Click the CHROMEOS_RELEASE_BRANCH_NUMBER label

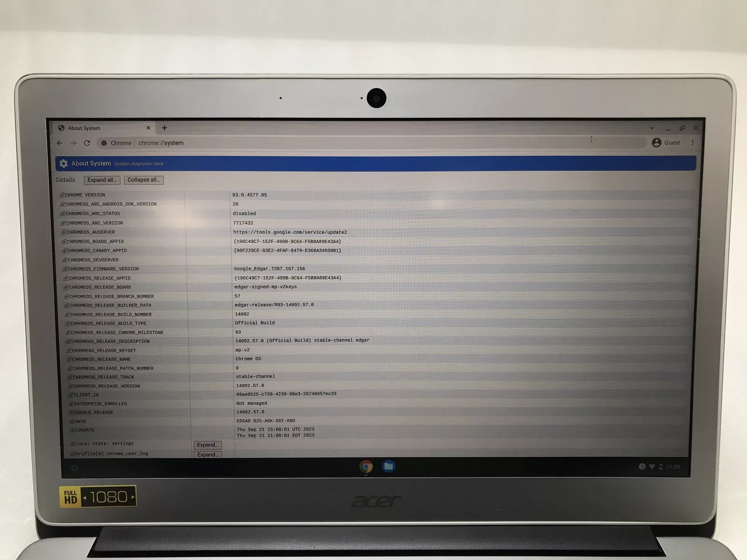pyautogui.click(x=112, y=296)
